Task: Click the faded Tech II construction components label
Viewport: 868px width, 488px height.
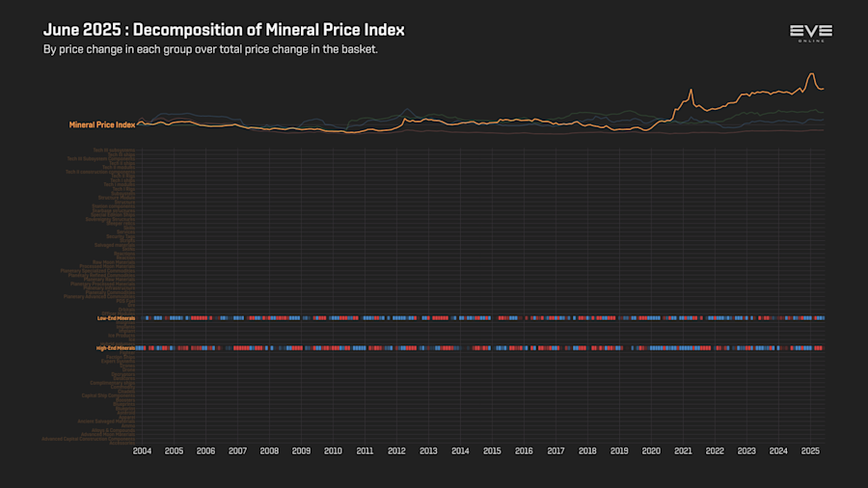Action: click(x=100, y=172)
